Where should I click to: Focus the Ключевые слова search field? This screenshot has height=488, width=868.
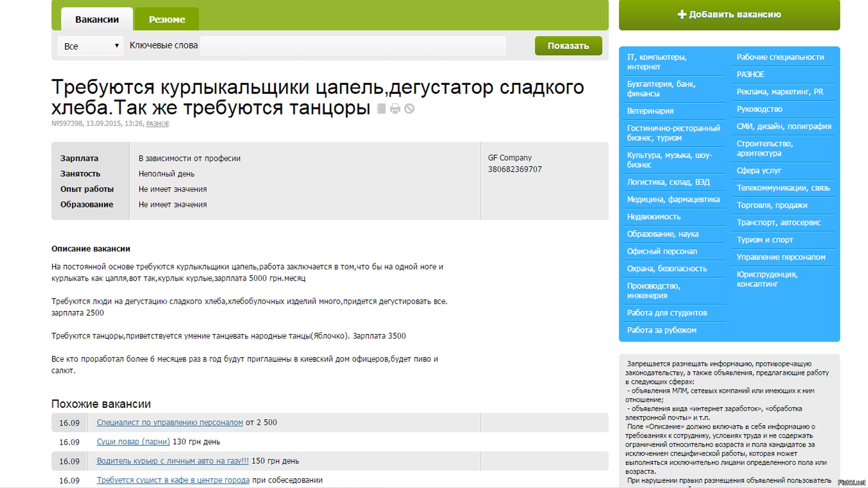tap(353, 46)
